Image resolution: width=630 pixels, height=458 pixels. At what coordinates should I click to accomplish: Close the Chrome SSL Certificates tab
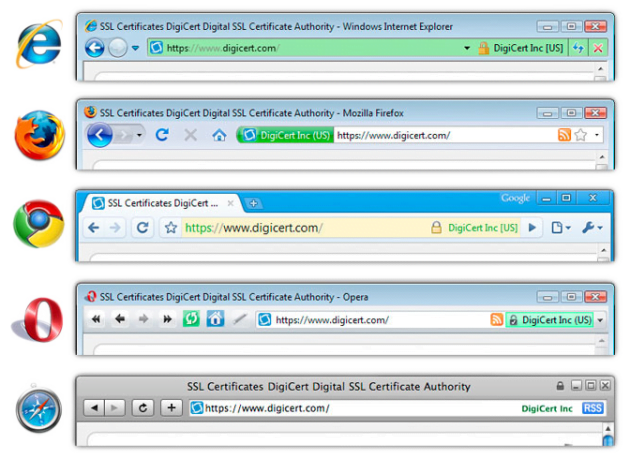pyautogui.click(x=231, y=203)
